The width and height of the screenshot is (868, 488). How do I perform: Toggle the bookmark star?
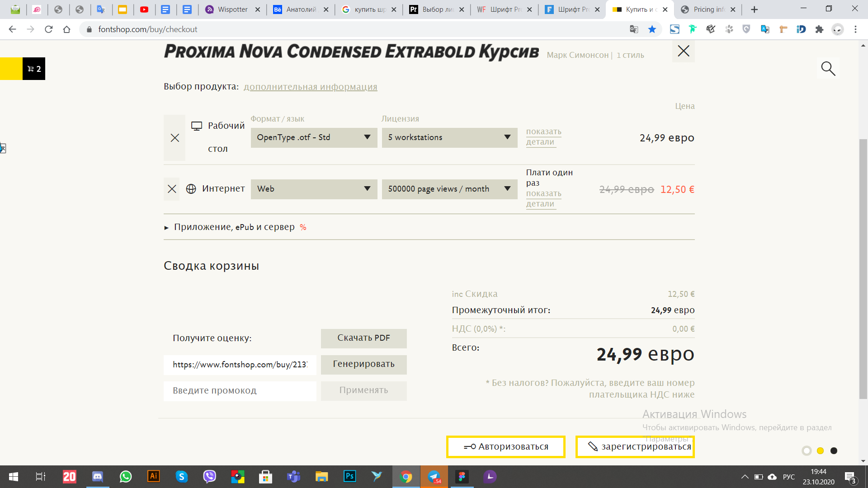point(652,29)
